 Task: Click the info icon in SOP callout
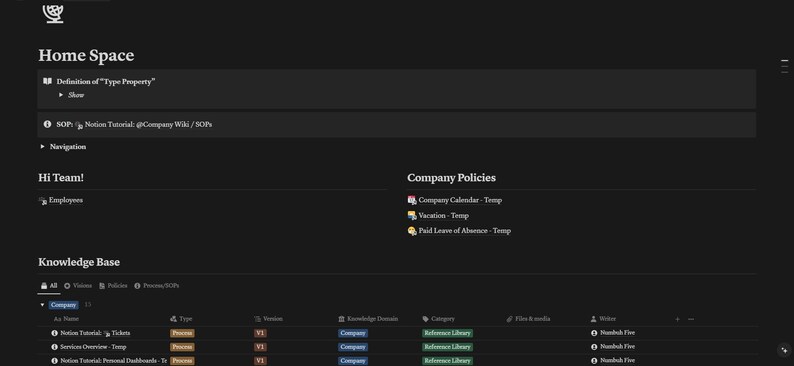(x=47, y=124)
